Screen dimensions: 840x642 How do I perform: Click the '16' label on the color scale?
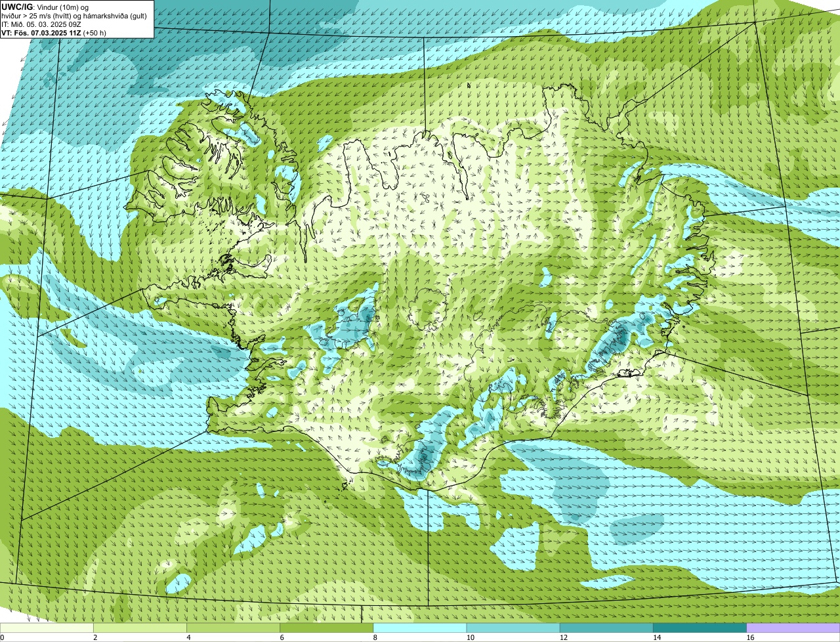coord(750,637)
